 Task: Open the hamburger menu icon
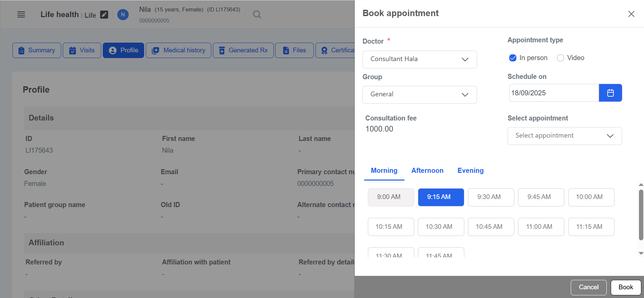click(21, 14)
